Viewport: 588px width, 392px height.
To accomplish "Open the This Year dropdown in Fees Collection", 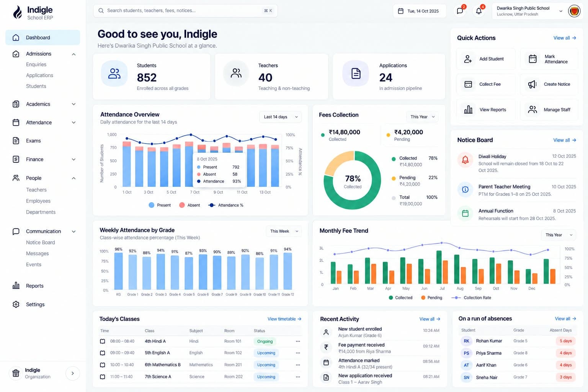I will click(422, 117).
